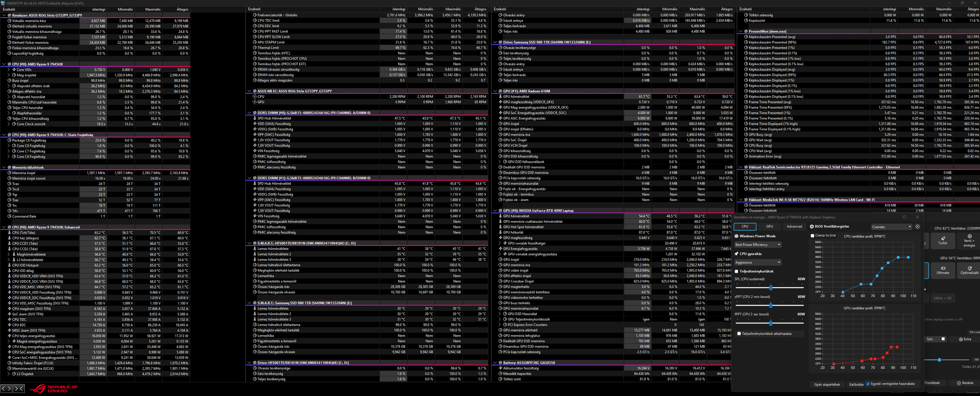Screen dimensions: 980x396
Task: Collapse the CPU [#0]: AMD Ryzen 9 7945HX: Enhanced group
Action: pos(4,227)
